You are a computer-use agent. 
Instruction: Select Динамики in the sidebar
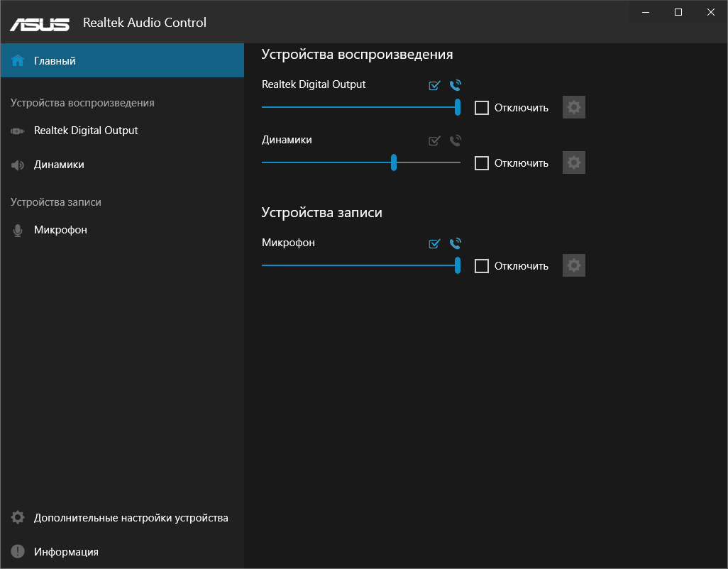[x=59, y=165]
